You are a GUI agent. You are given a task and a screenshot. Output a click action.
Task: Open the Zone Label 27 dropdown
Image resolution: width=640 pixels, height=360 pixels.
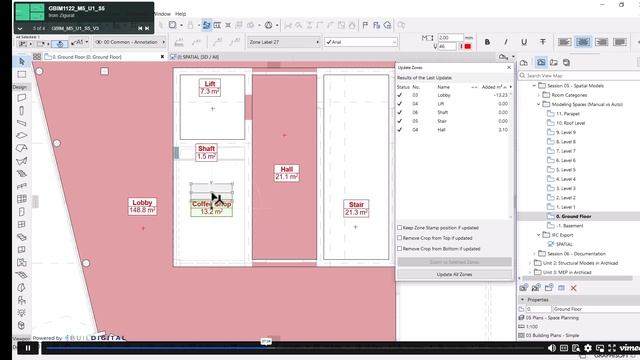click(284, 42)
